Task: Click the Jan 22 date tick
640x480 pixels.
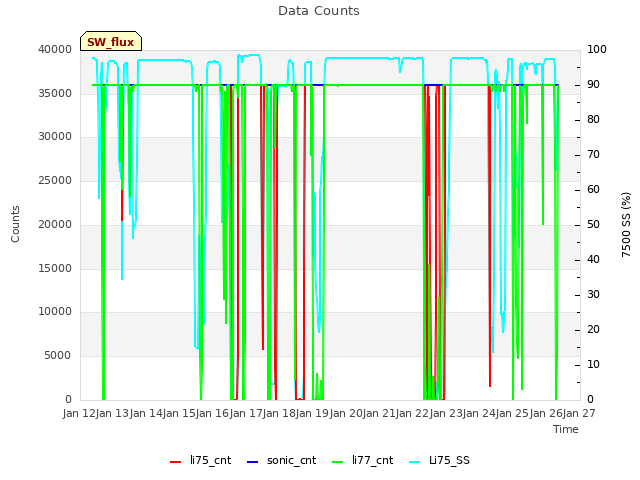Action: pyautogui.click(x=413, y=413)
